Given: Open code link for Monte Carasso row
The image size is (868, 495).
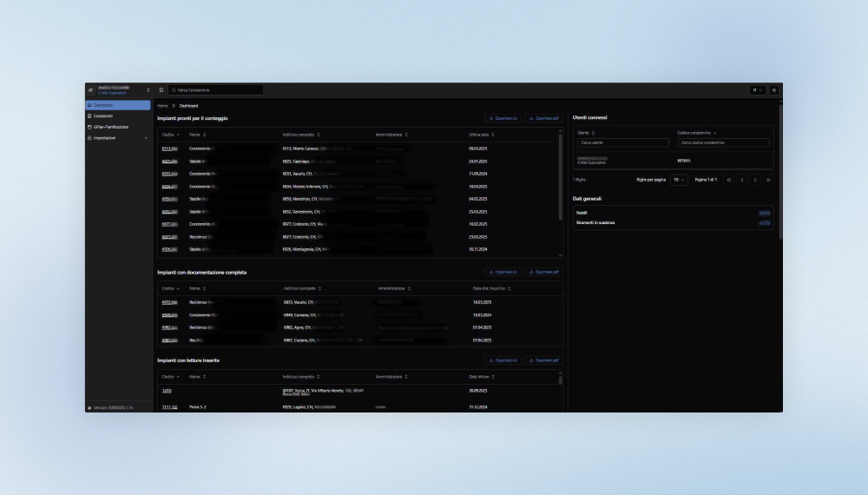Looking at the screenshot, I should 169,148.
